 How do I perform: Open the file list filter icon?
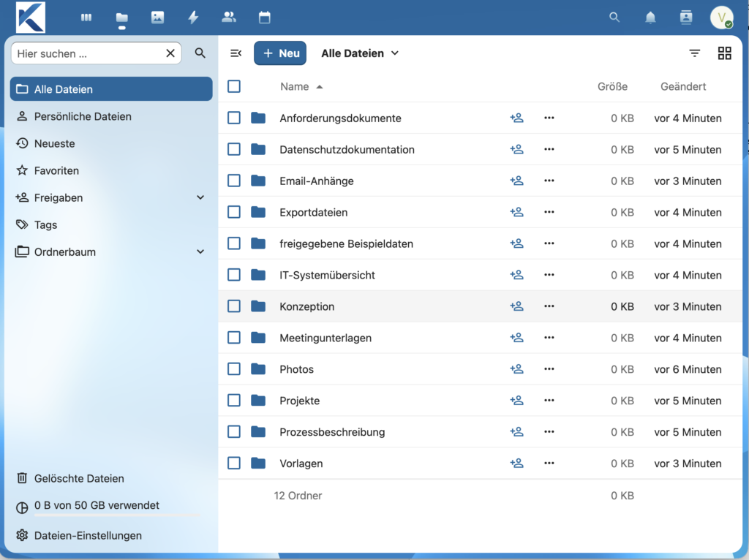[x=695, y=53]
